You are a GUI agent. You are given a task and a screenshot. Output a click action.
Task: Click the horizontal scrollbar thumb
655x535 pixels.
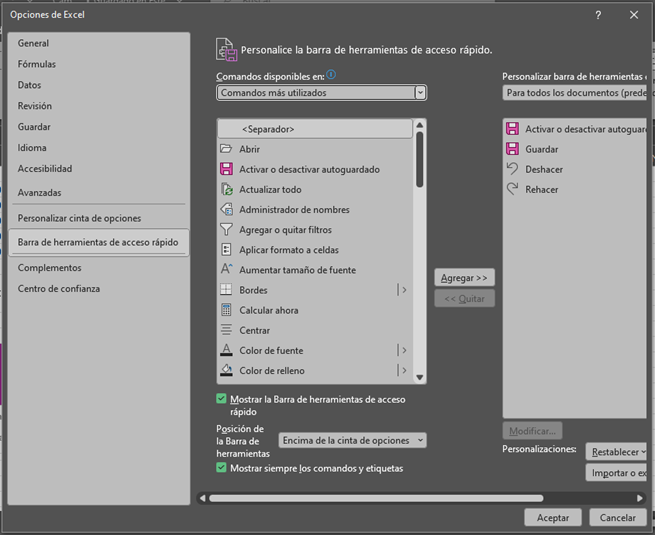click(376, 498)
